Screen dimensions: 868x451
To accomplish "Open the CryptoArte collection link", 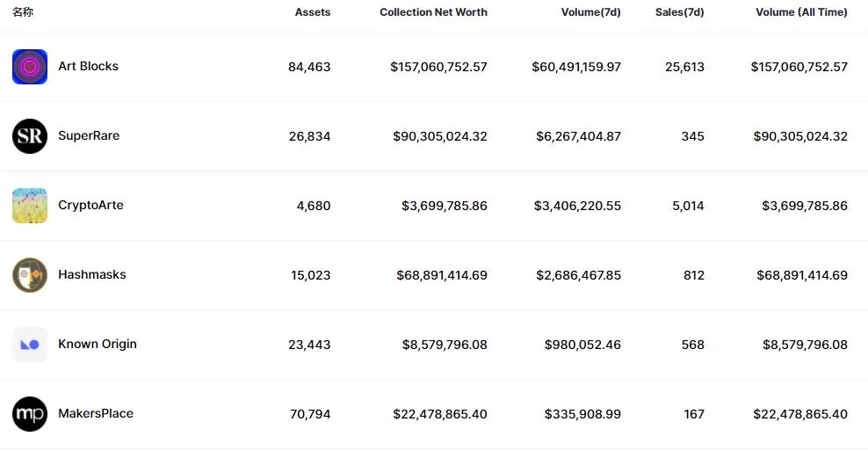I will pos(90,205).
